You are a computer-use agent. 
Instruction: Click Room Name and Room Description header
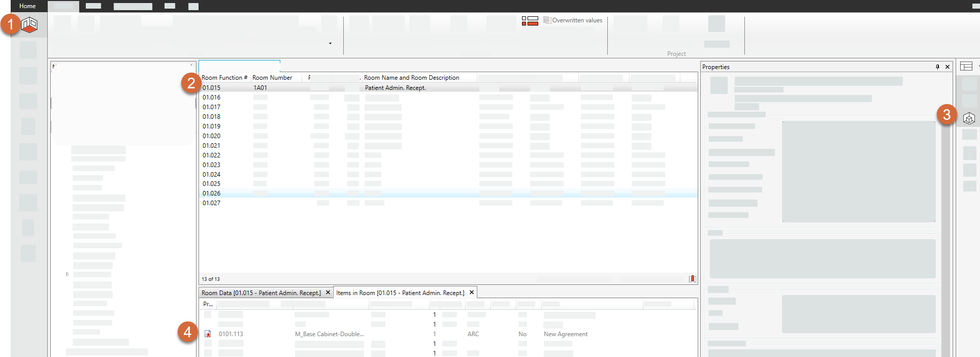point(411,78)
